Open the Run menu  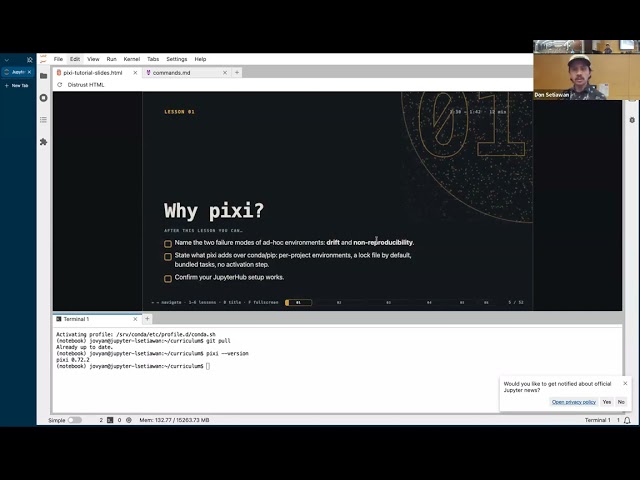pos(111,59)
